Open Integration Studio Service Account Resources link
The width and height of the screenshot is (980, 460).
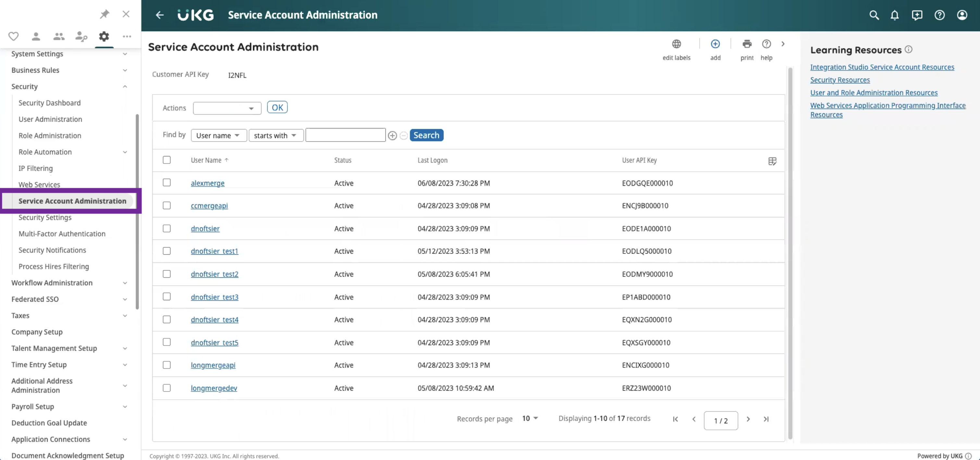(x=882, y=67)
